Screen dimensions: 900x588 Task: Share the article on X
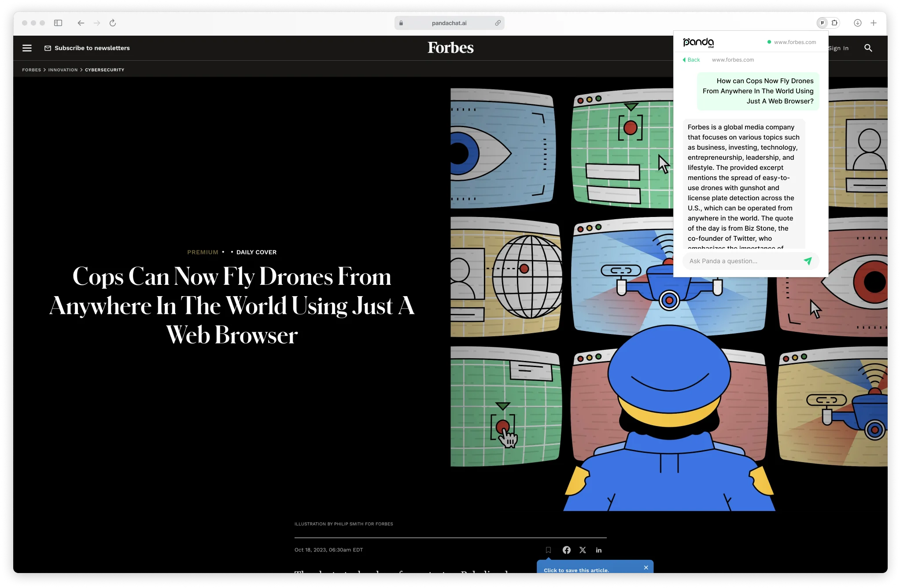coord(583,550)
